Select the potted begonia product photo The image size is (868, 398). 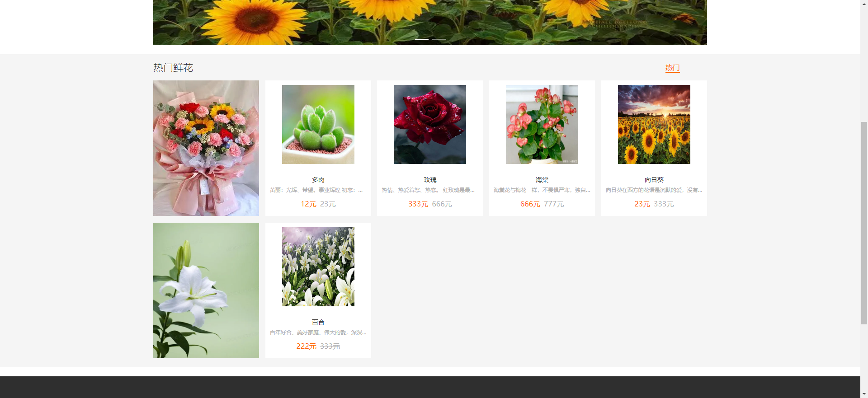point(542,124)
